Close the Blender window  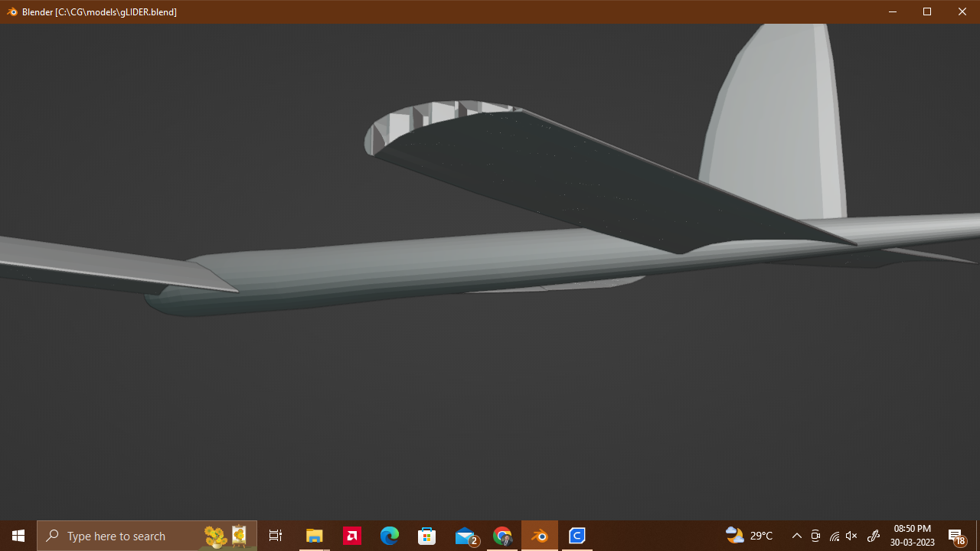[x=962, y=11]
